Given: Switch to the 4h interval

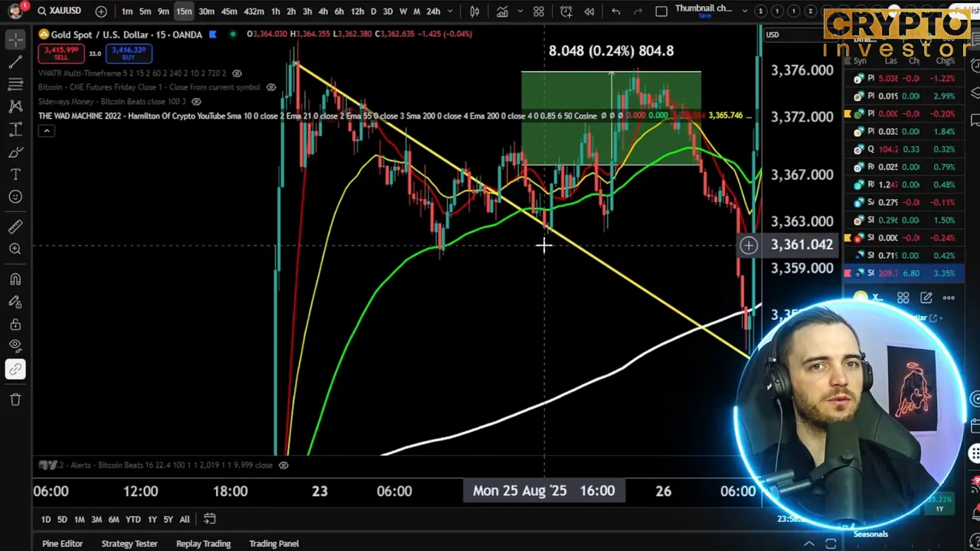Looking at the screenshot, I should pos(323,11).
